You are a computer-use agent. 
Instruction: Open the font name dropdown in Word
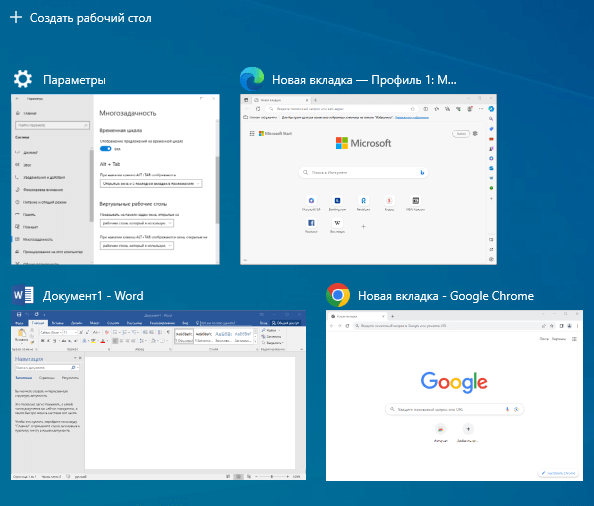pos(51,332)
